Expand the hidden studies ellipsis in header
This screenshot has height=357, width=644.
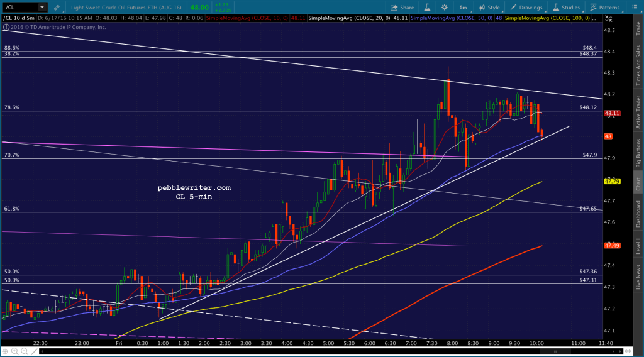click(594, 18)
